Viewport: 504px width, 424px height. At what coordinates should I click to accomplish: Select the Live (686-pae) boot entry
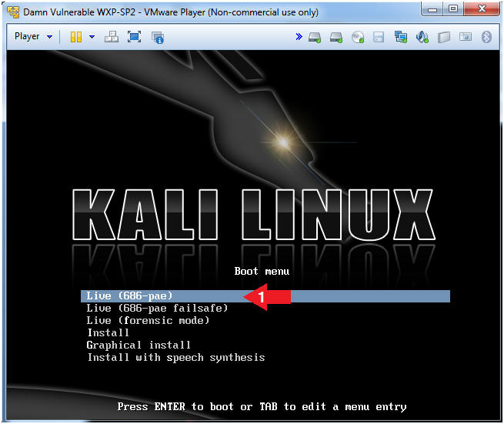265,296
